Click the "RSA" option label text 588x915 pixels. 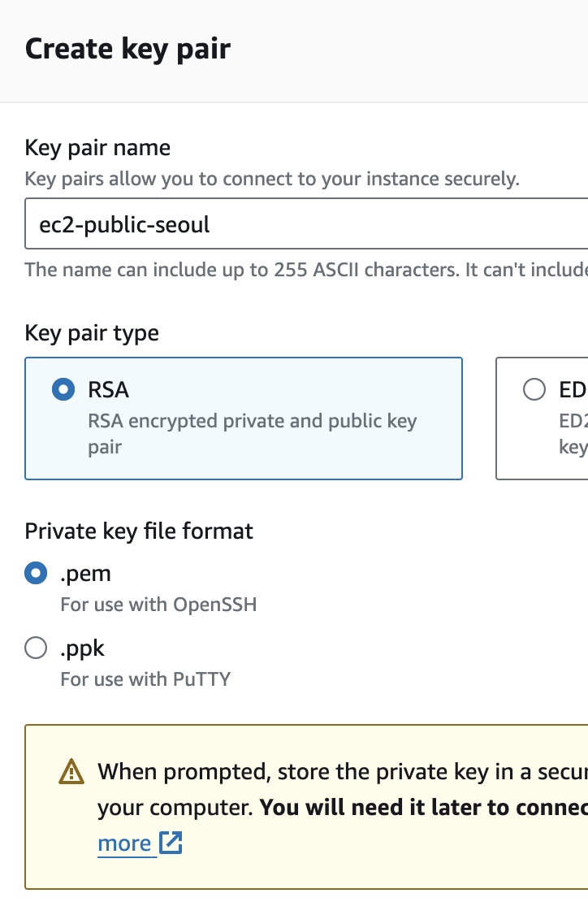point(108,390)
